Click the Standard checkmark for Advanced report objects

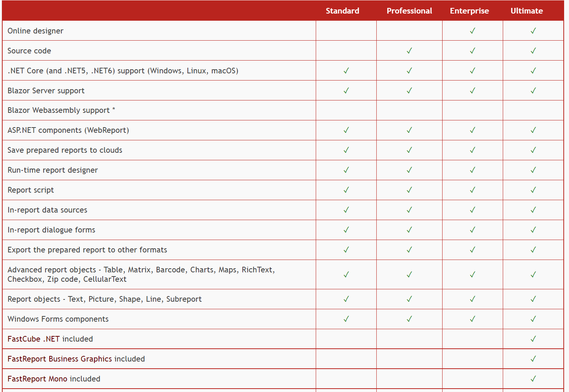click(x=346, y=275)
